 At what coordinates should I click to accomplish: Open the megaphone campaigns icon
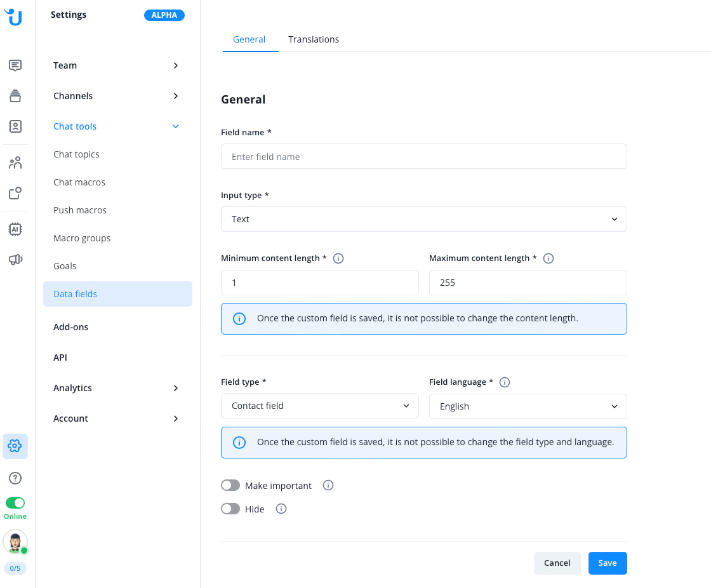[x=15, y=259]
